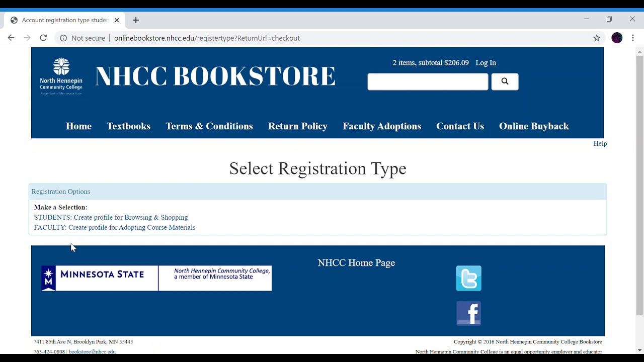Open the Facebook icon in footer
Image resolution: width=644 pixels, height=362 pixels.
(x=468, y=313)
